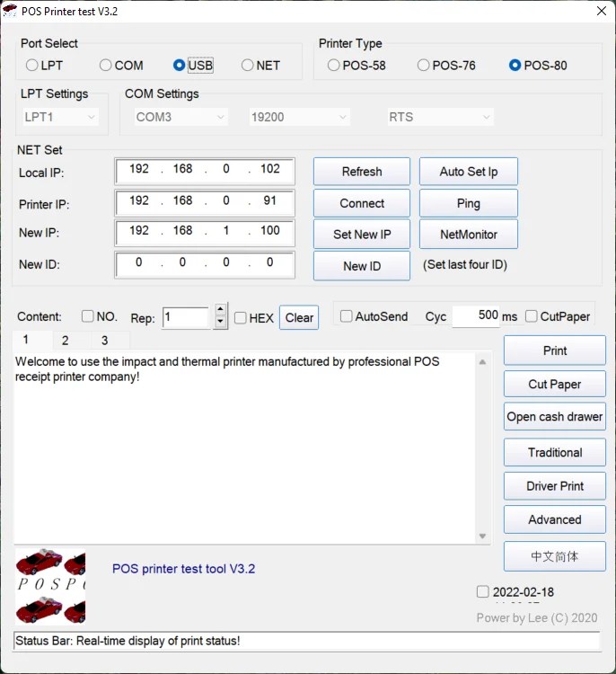Expand the COM3 port dropdown
The height and width of the screenshot is (674, 616).
[x=180, y=117]
